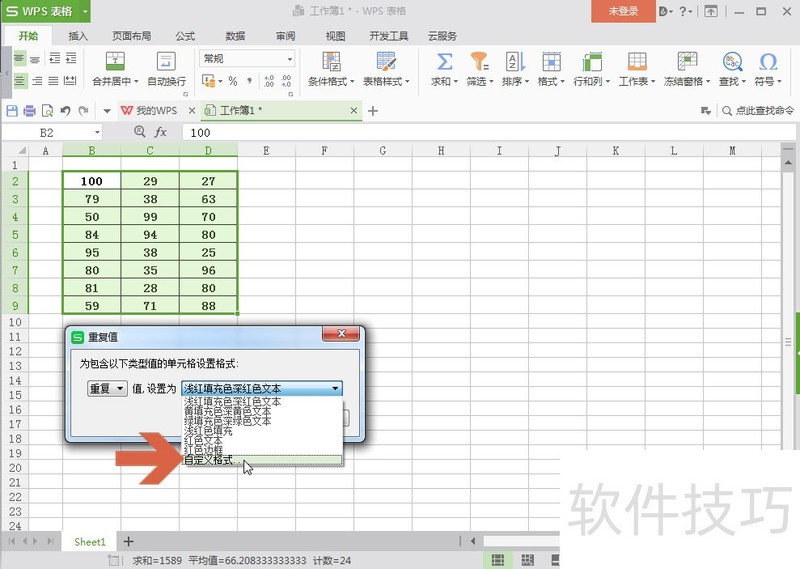Viewport: 800px width, 569px height.
Task: Click the insert function fx icon
Action: pyautogui.click(x=160, y=132)
